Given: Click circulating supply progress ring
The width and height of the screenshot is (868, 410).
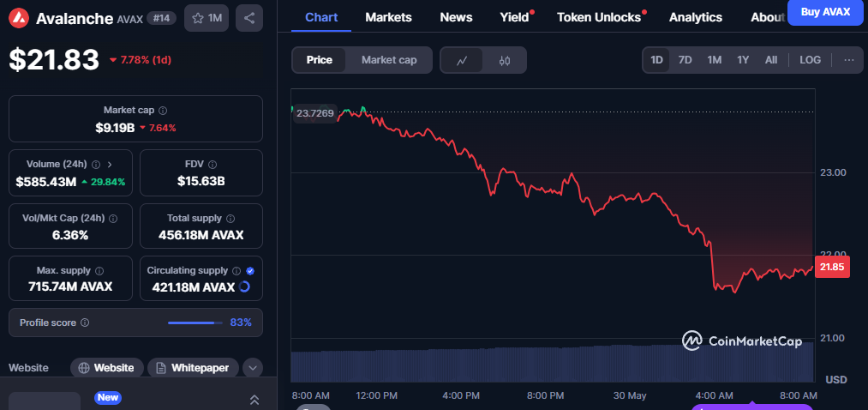Looking at the screenshot, I should tap(244, 286).
